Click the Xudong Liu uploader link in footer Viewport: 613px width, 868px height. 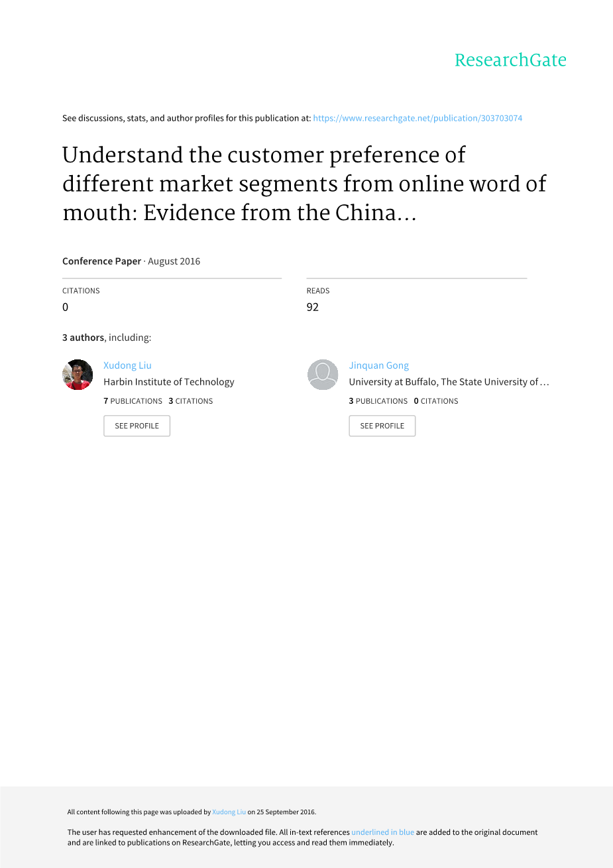(229, 812)
